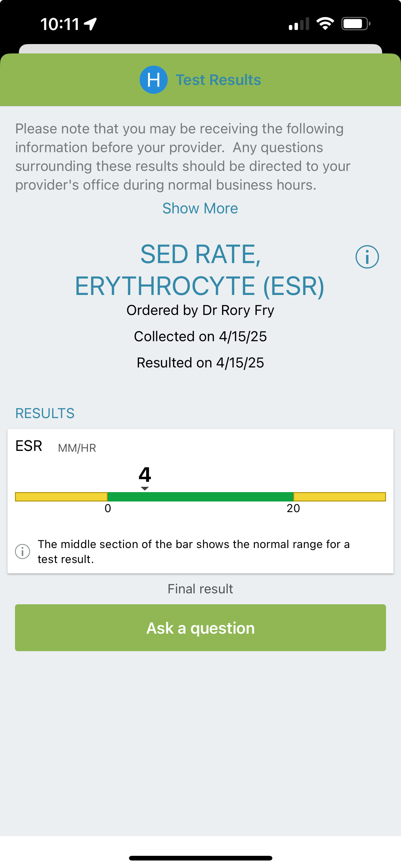Tap the Ordered by Dr Rory Fry text
This screenshot has height=868, width=401.
[x=200, y=310]
